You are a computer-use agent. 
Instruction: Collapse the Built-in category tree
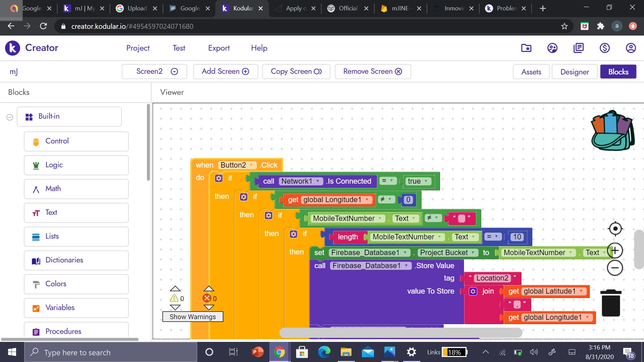pos(10,117)
